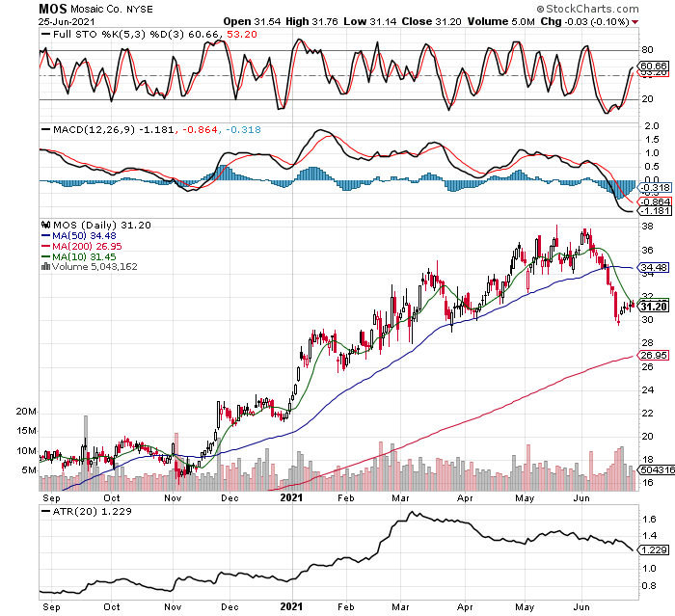Image resolution: width=675 pixels, height=616 pixels.
Task: Click the 2021 label under the price chart
Action: (x=291, y=498)
